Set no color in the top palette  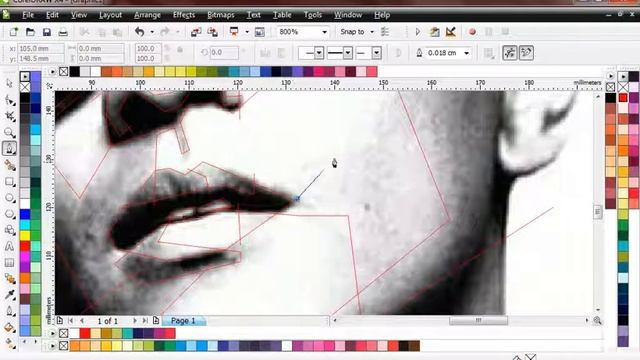64,72
